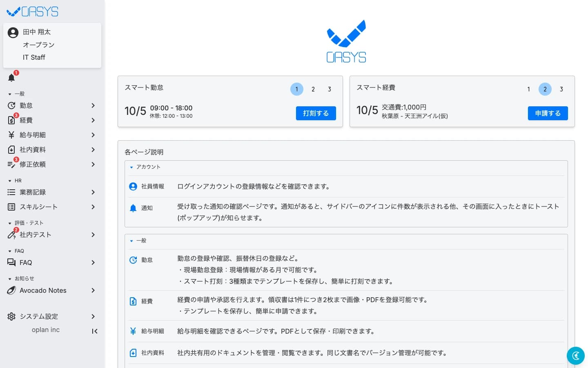Viewport: 588px width, 368px height.
Task: Click the 業務記録 list icon in the sidebar
Action: 11,192
